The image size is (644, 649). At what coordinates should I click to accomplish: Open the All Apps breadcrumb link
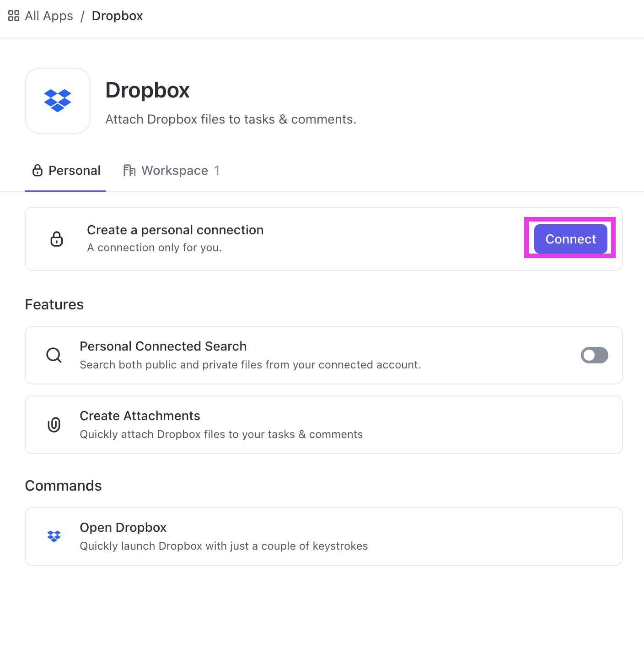tap(48, 15)
